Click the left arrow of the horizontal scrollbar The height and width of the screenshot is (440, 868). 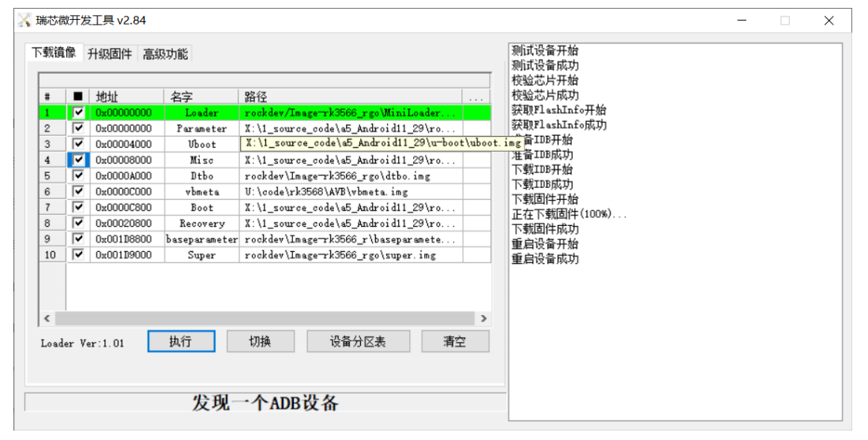point(47,318)
